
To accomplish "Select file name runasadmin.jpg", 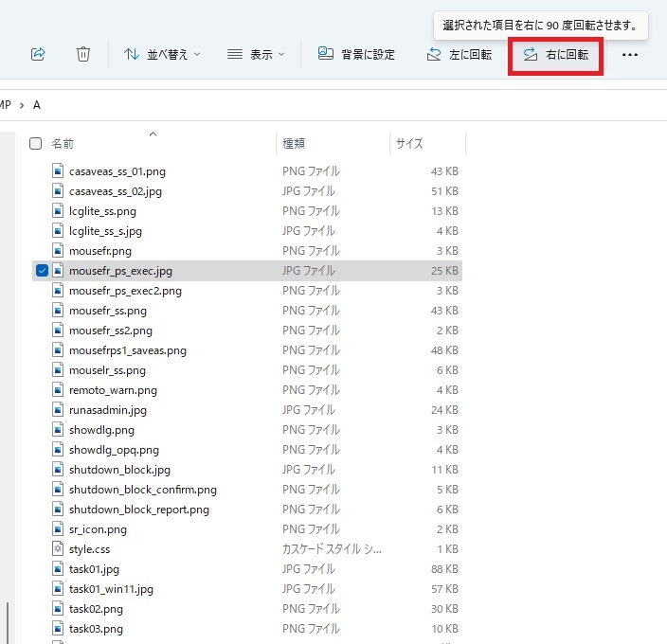I will click(x=108, y=410).
